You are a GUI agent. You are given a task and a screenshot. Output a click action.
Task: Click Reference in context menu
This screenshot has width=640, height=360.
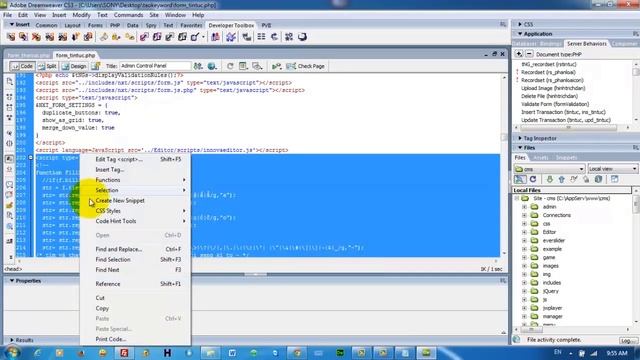[108, 284]
